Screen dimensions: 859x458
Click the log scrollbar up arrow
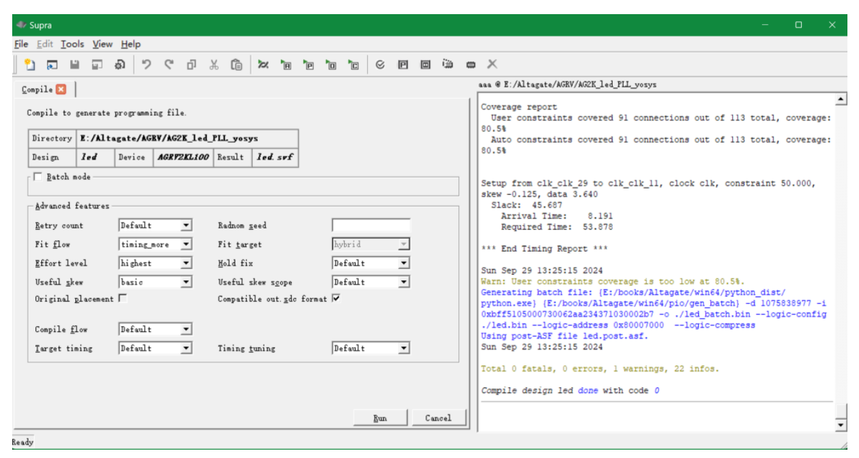click(x=840, y=99)
